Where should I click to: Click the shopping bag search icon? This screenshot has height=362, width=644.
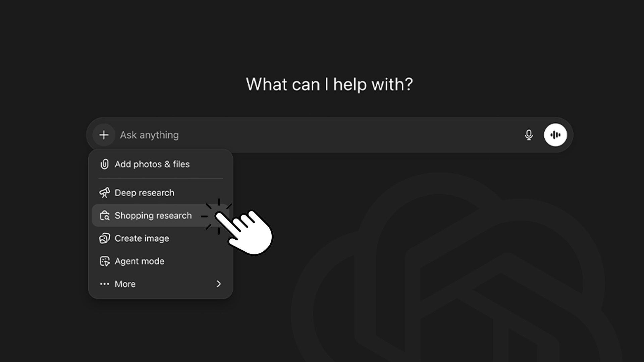(105, 216)
